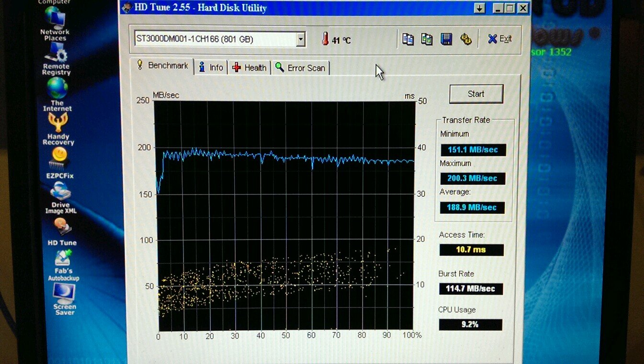Click the 41 °C temperature reading
The image size is (644, 364).
tap(342, 41)
